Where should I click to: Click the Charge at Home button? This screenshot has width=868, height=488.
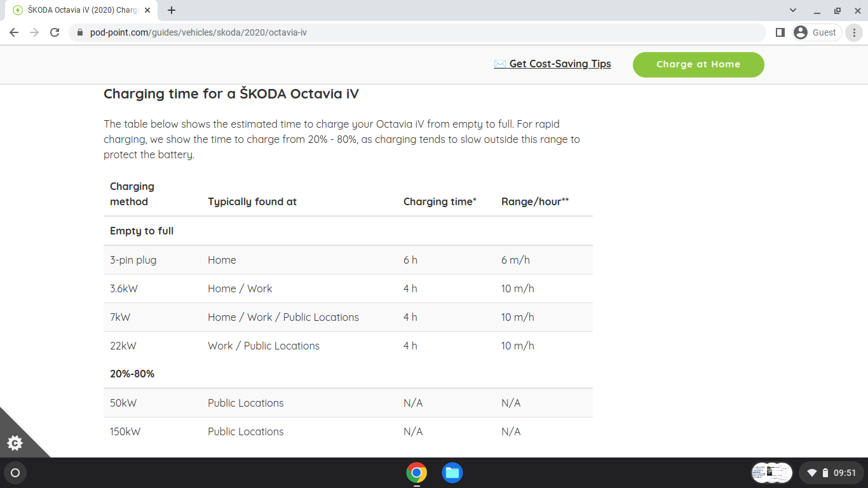click(698, 64)
